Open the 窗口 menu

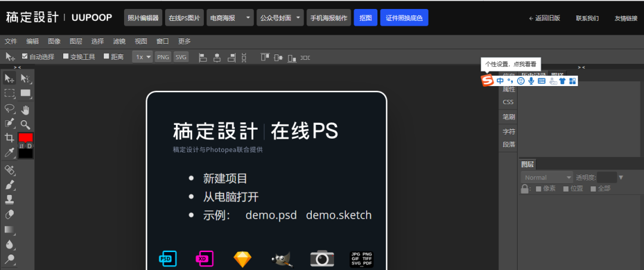tap(163, 41)
